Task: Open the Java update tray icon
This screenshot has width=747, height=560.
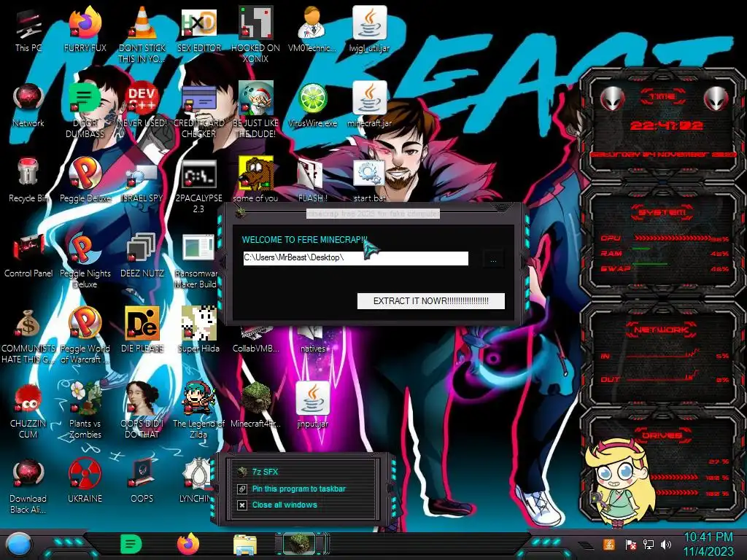Action: tap(609, 544)
